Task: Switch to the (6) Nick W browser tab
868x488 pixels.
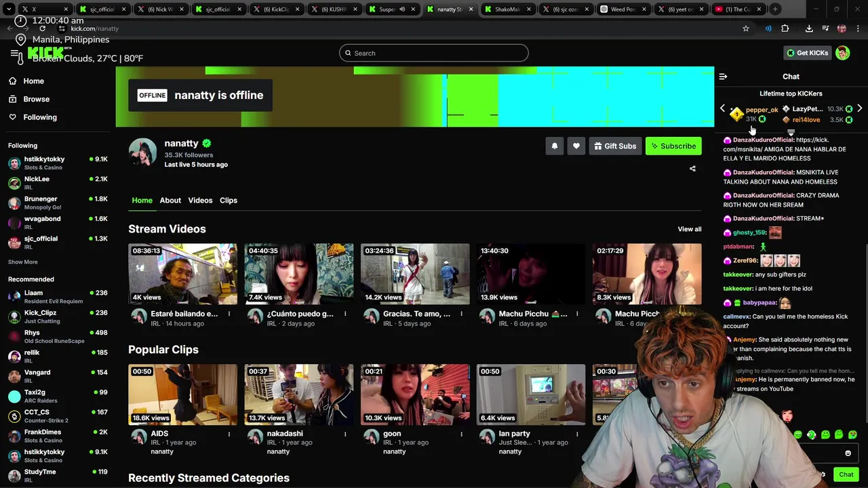Action: coord(160,9)
